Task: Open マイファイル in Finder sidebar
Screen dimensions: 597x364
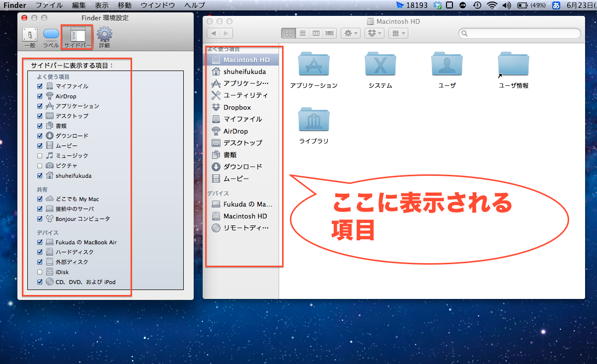Action: [241, 119]
